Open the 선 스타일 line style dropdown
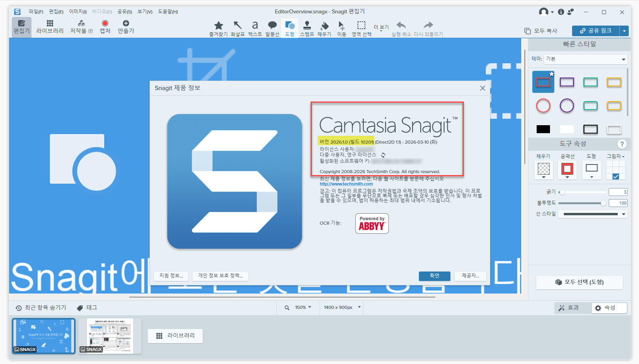 [594, 214]
